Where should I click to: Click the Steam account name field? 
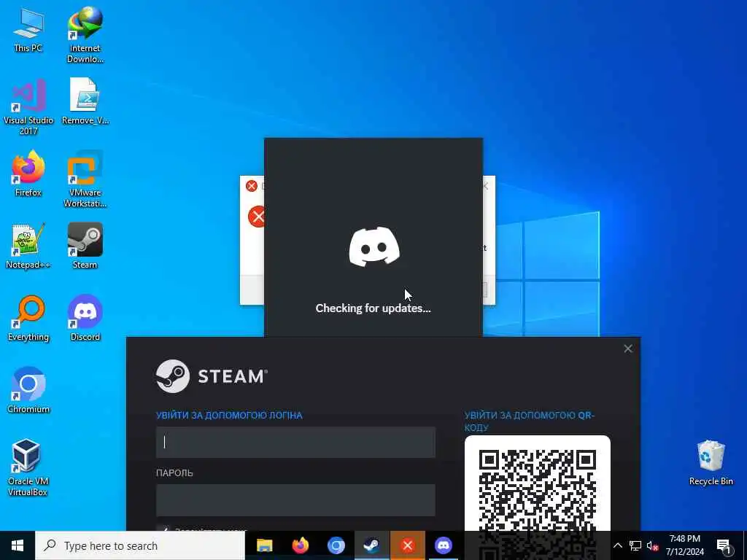[295, 443]
